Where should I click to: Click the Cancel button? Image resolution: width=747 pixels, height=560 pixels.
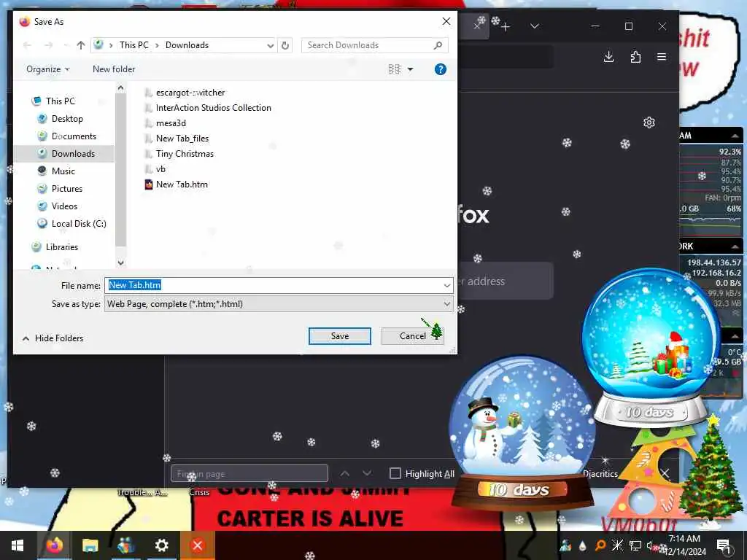413,336
